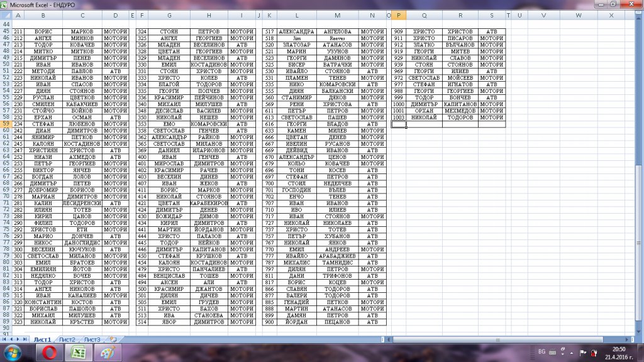Click the cell containing МЕХМЕДОВ
Image resolution: width=644 pixels, height=362 pixels.
(460, 111)
